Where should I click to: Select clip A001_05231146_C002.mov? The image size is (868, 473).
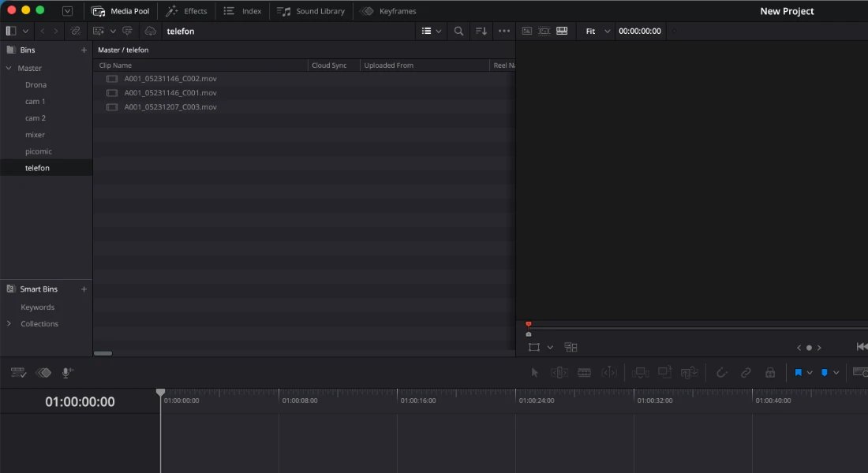[170, 79]
